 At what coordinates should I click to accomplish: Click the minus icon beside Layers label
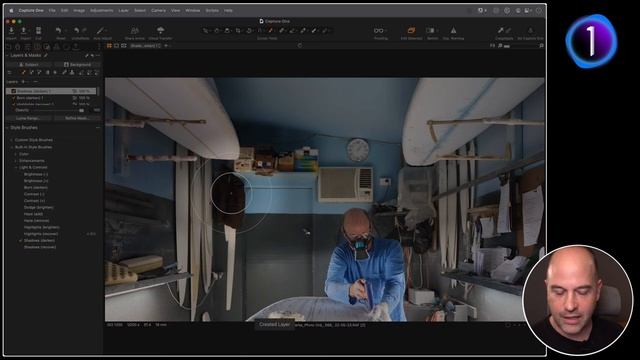(x=35, y=82)
